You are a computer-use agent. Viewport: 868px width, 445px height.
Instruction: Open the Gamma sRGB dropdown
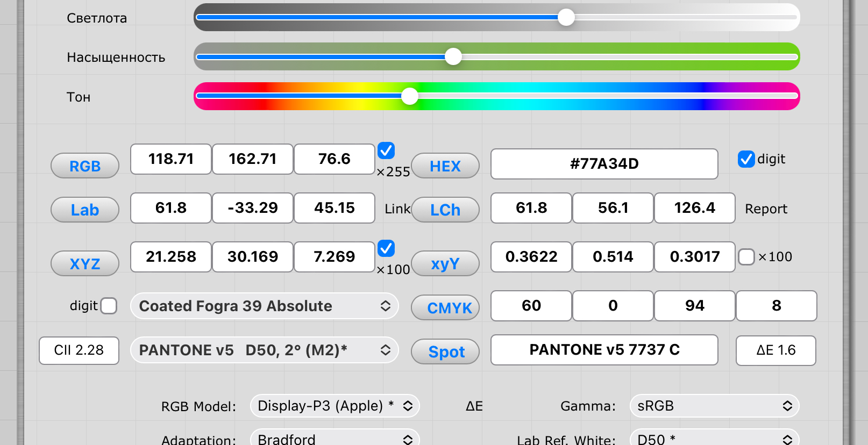pos(714,406)
